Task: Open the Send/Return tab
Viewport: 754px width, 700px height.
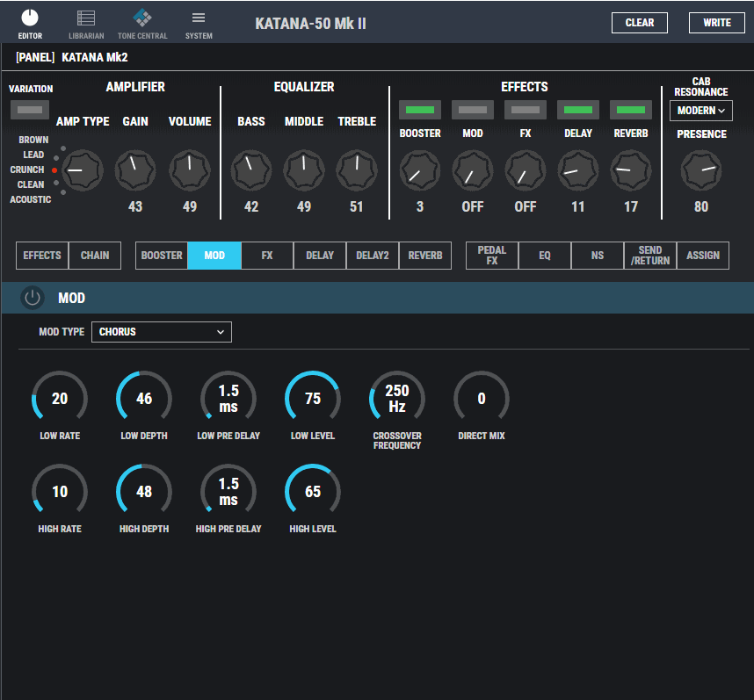Action: [x=650, y=256]
